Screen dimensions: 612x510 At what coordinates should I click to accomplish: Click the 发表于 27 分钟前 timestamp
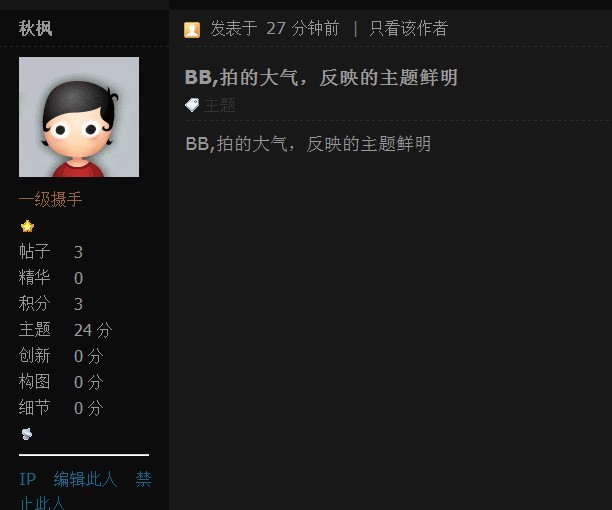[x=275, y=28]
